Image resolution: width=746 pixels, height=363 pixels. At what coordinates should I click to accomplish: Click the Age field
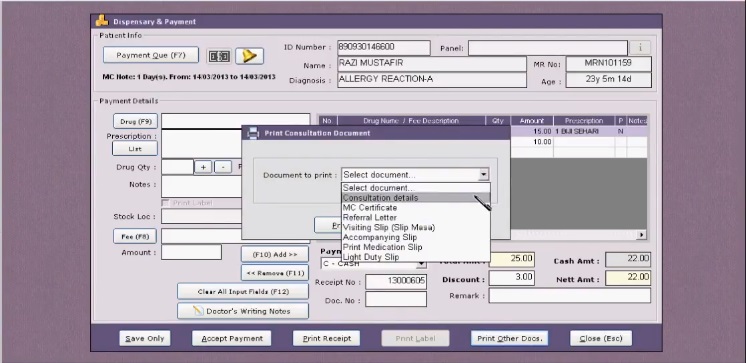click(x=609, y=80)
